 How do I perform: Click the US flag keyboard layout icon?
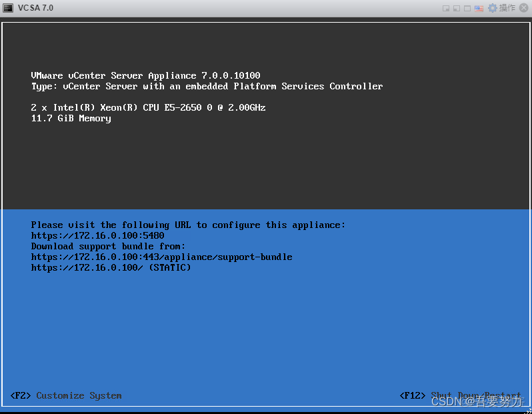pos(479,9)
